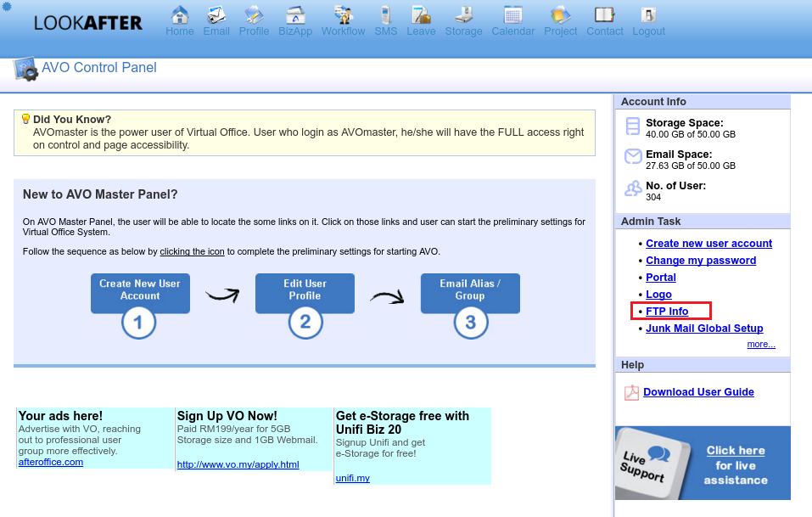Click the AVO Control Panel gear icon
Screen dimensions: 812x517
coord(25,69)
